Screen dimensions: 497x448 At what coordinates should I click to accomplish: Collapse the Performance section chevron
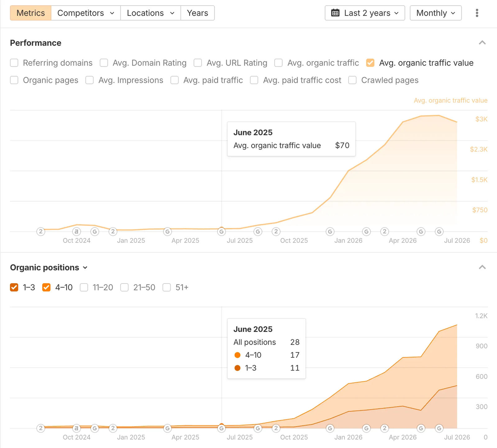(x=482, y=43)
